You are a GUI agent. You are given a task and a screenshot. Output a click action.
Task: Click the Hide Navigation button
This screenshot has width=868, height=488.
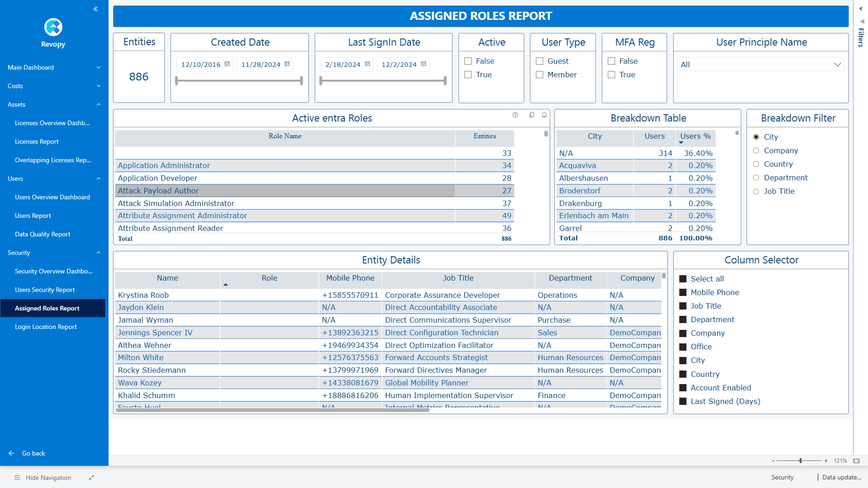[x=43, y=478]
